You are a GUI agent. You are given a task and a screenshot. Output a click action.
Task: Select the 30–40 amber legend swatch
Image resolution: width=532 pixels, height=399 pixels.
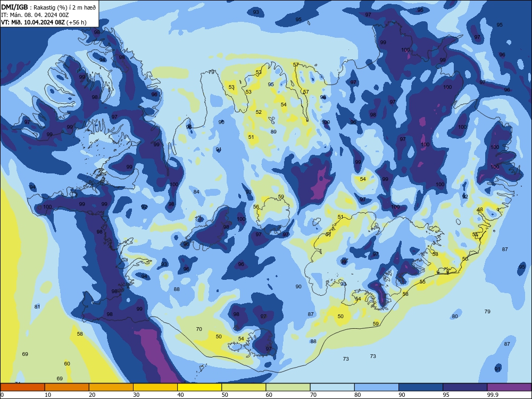tap(155, 387)
